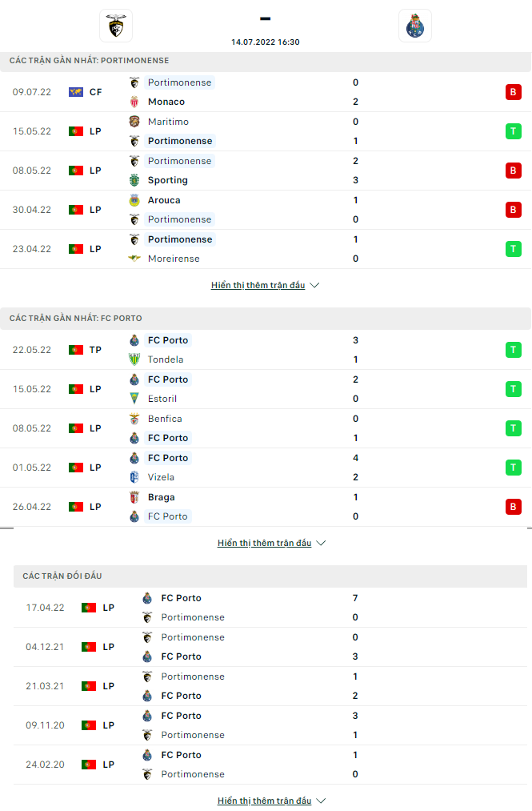532x811 pixels.
Task: Click the FC Porto club logo at the top
Action: (415, 25)
